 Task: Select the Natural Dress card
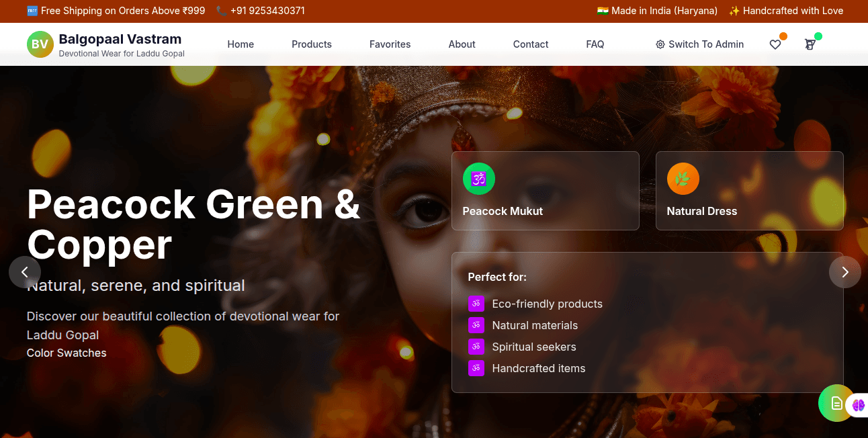pyautogui.click(x=750, y=191)
